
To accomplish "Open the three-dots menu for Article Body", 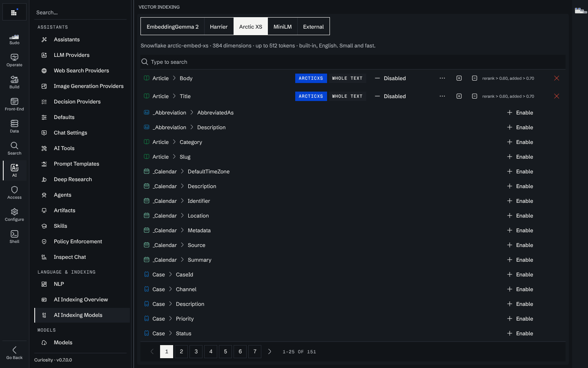I will coord(442,78).
